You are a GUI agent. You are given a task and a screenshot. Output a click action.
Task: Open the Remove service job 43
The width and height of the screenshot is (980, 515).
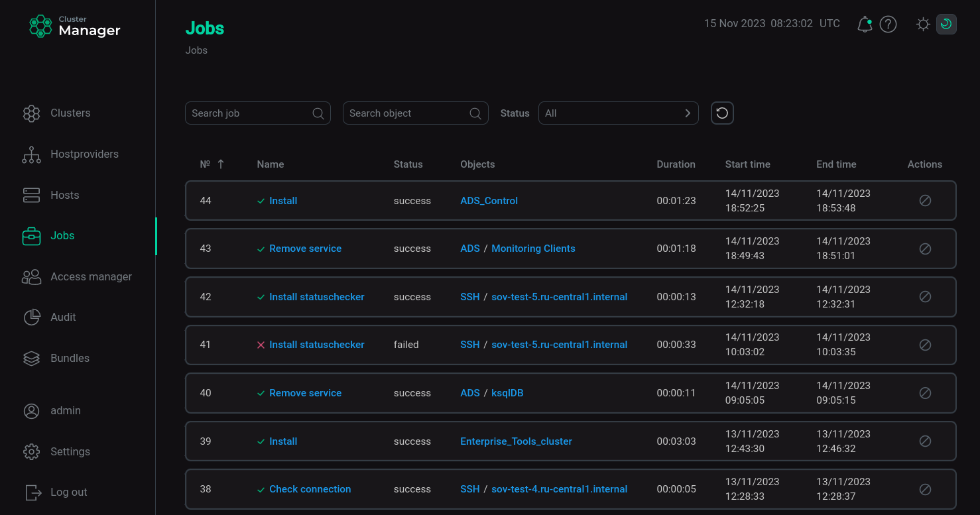305,249
